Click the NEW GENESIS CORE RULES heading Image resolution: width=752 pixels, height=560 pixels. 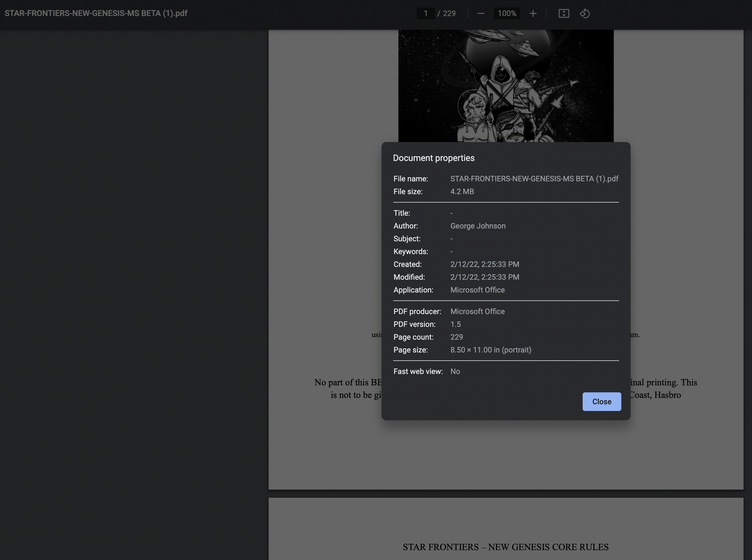[x=505, y=547]
